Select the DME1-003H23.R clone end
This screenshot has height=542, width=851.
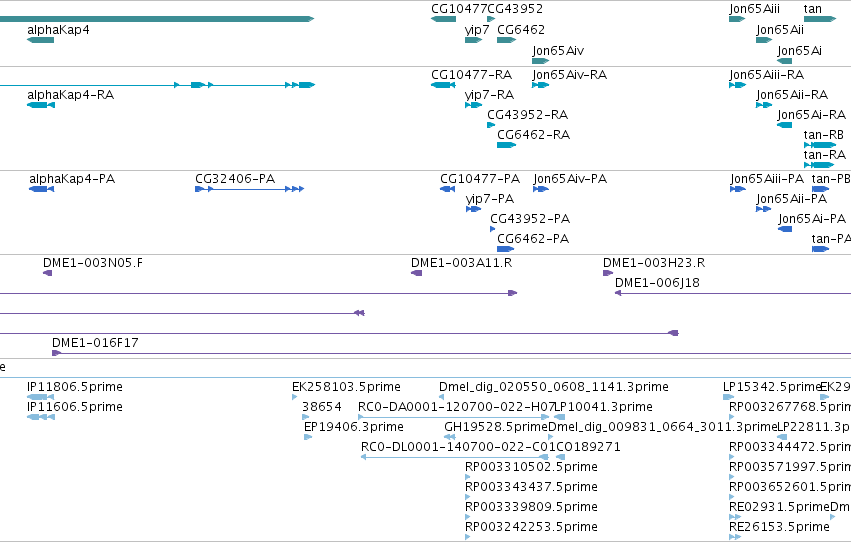[x=654, y=263]
